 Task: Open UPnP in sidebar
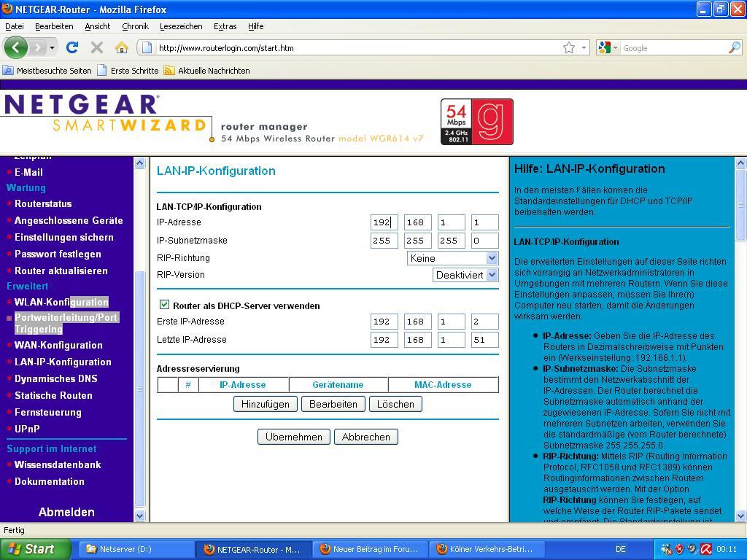point(27,429)
